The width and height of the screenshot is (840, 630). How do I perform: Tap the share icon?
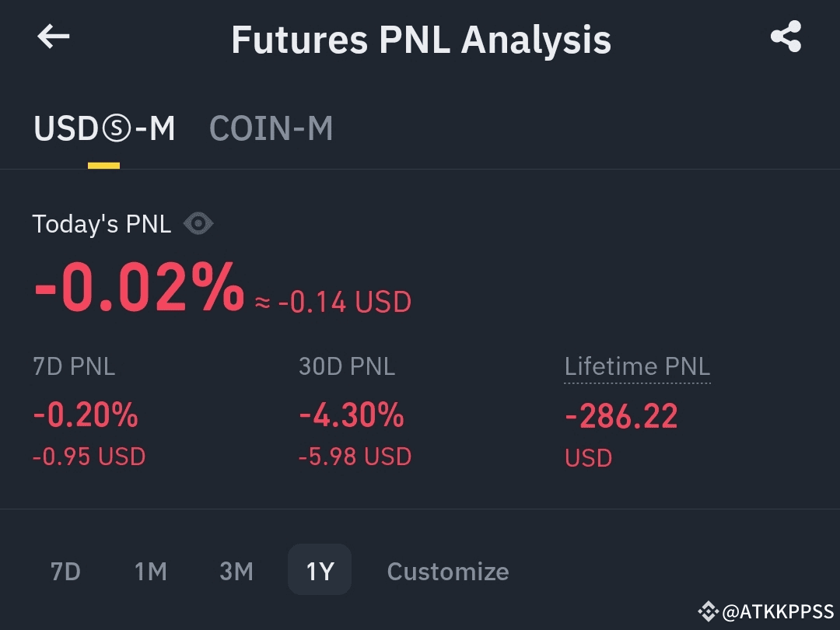coord(786,37)
